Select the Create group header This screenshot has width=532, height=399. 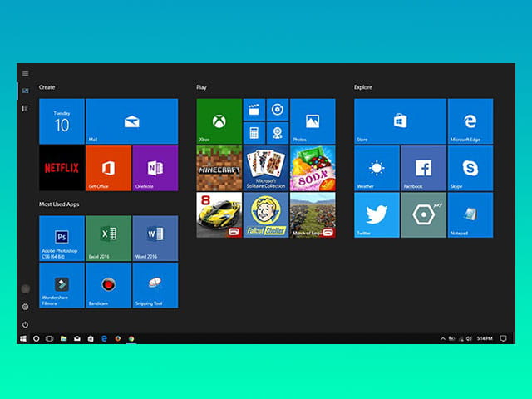(47, 87)
